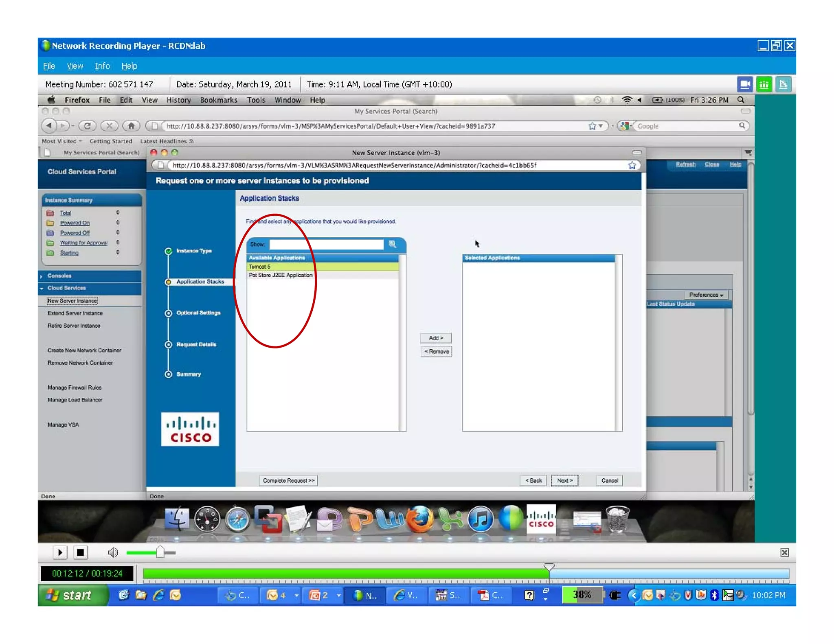This screenshot has width=834, height=644.
Task: Open the Trash in the dock
Action: click(617, 519)
